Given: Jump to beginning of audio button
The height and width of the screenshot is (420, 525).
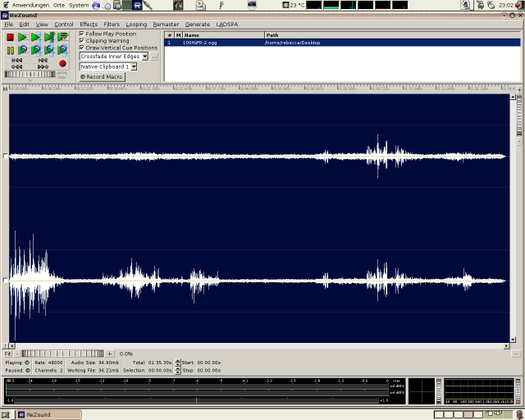Looking at the screenshot, I should pos(16,60).
